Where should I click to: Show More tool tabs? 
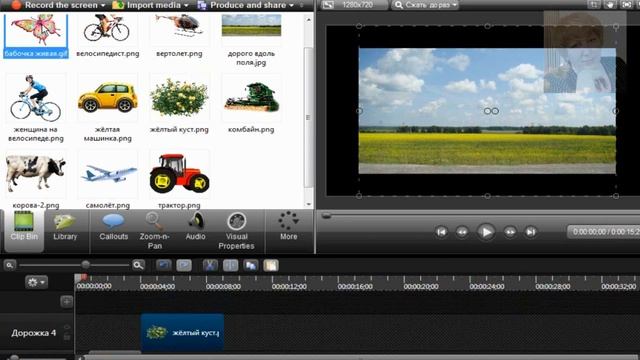tap(289, 226)
